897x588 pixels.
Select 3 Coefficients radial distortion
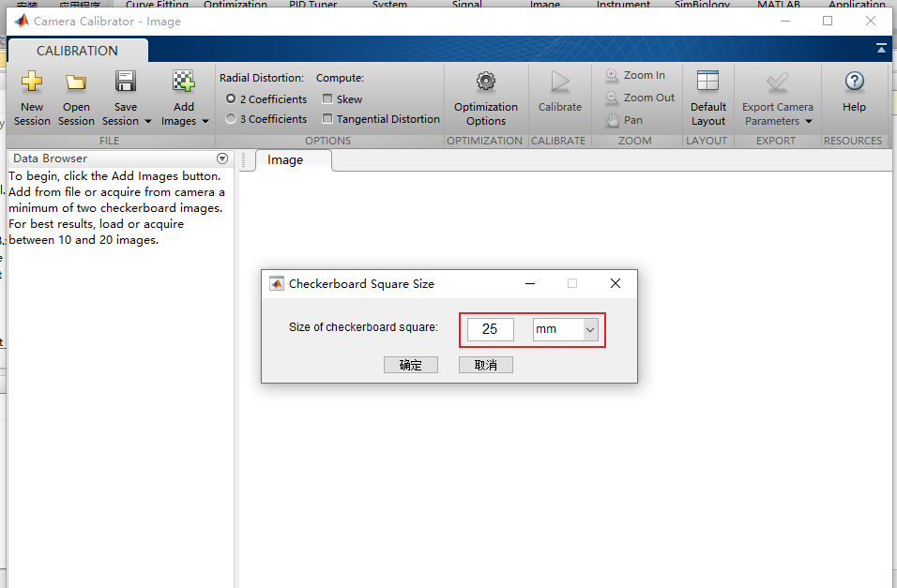[x=231, y=119]
